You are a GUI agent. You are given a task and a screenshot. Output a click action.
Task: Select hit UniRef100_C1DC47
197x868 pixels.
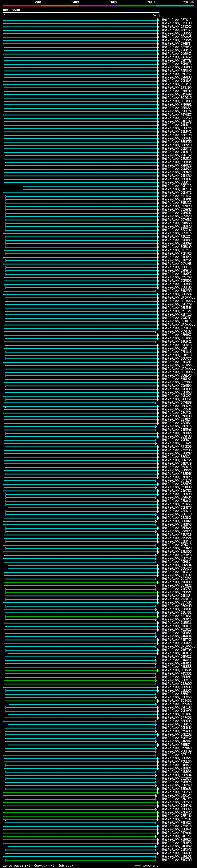point(176,542)
